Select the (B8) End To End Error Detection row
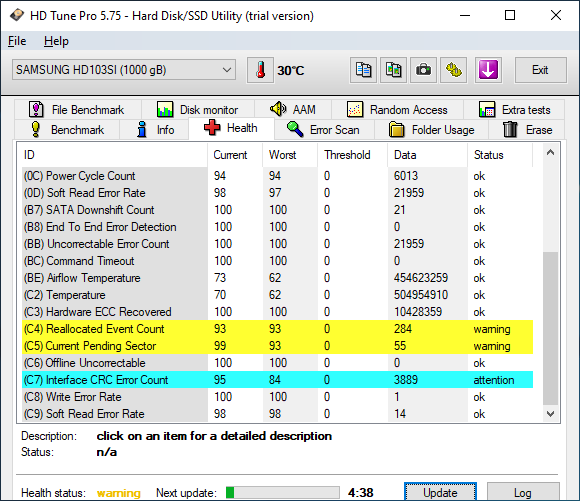Screen dimensions: 580x501 coord(277,227)
